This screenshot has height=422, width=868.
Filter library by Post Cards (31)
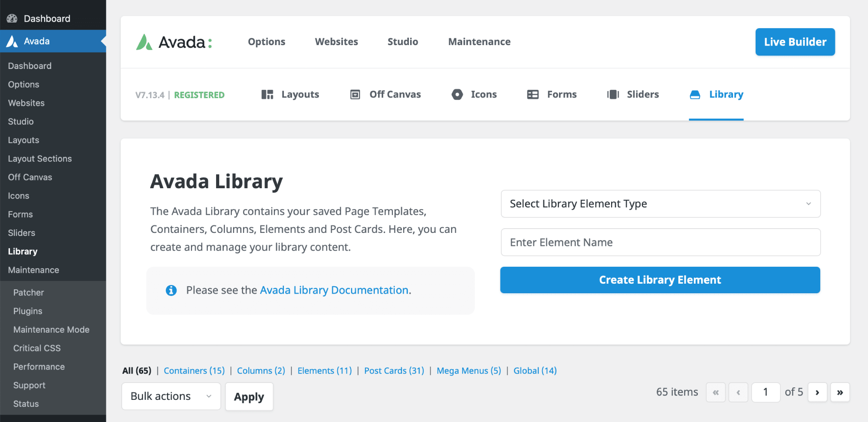(394, 371)
